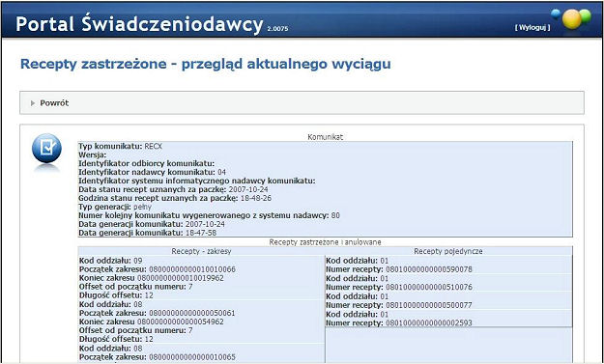Click the blue document checkmark icon
The width and height of the screenshot is (604, 364).
coord(46,148)
